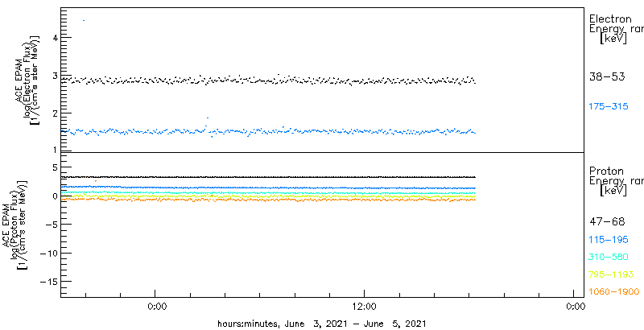Click the electron flux y-axis value 3
The width and height of the screenshot is (644, 330).
click(54, 76)
